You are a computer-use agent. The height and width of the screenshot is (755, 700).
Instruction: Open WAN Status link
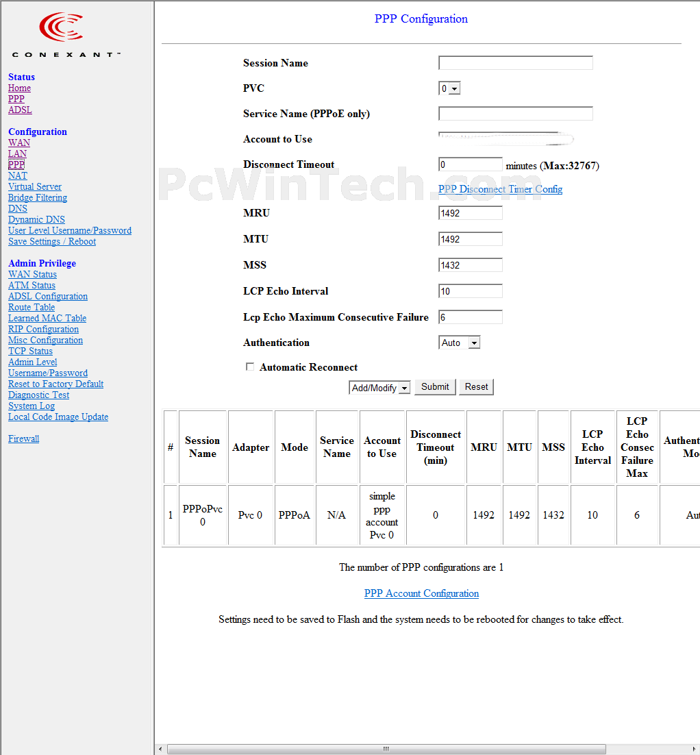32,275
